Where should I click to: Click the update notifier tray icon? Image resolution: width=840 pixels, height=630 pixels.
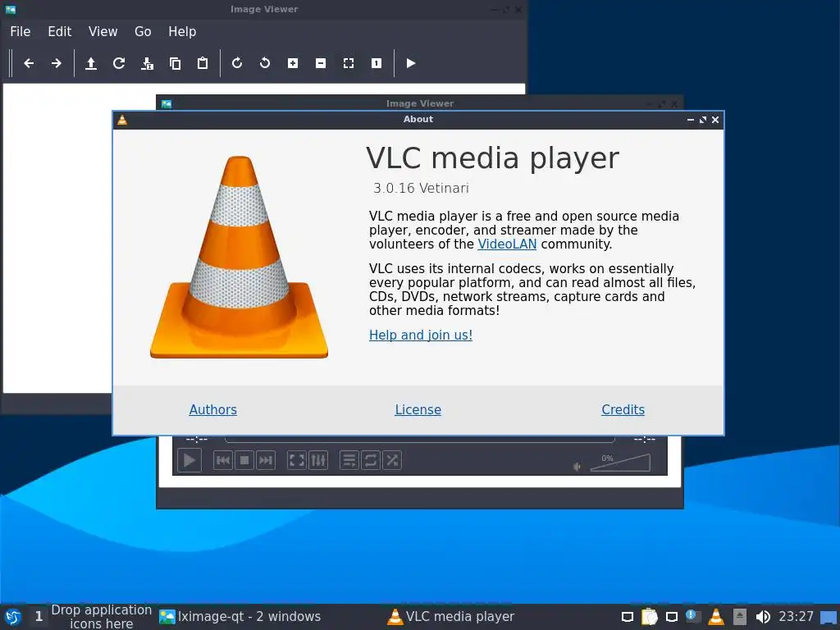pyautogui.click(x=693, y=616)
